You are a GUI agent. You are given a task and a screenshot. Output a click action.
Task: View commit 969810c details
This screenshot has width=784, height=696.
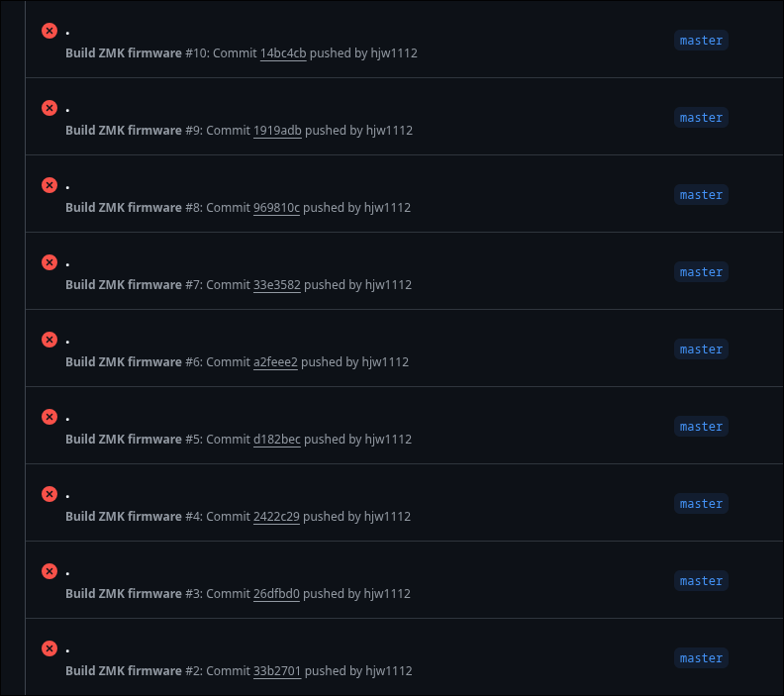tap(276, 208)
